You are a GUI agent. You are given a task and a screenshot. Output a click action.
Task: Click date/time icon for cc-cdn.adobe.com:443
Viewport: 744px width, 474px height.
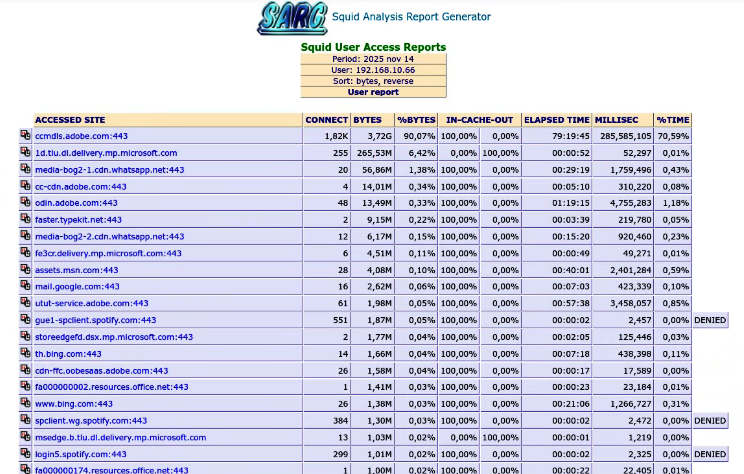[x=25, y=186]
